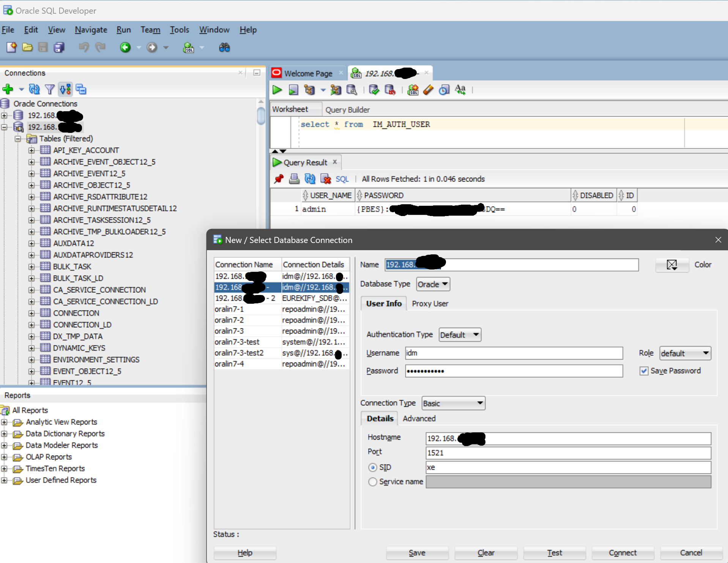This screenshot has width=728, height=563.
Task: Click the green plus New Connection icon
Action: coord(8,89)
